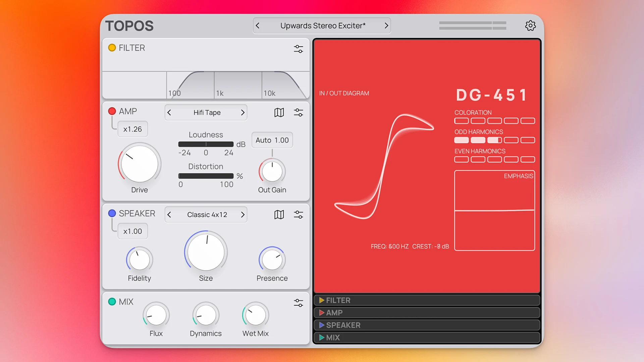Toggle the Amp section power button

click(x=112, y=111)
